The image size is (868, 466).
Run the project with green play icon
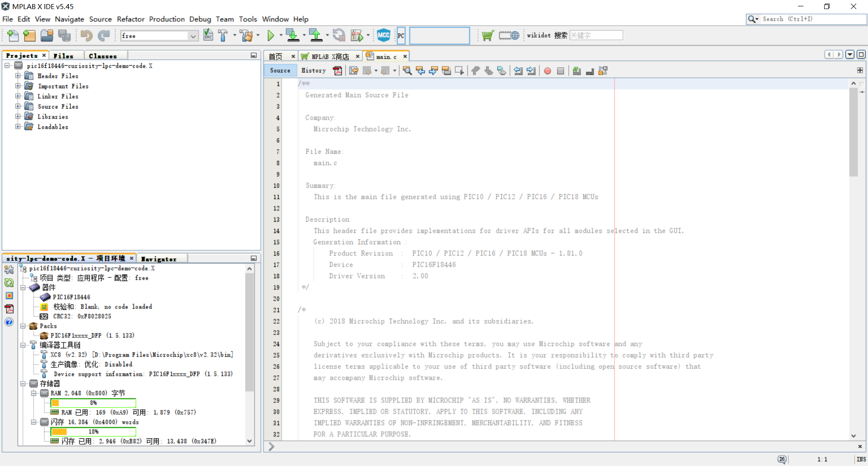coord(271,35)
